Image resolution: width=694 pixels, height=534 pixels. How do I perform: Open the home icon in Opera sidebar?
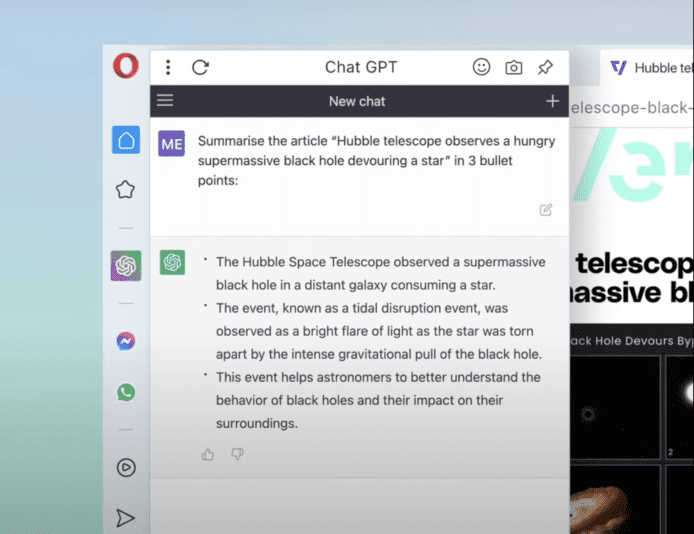point(126,140)
